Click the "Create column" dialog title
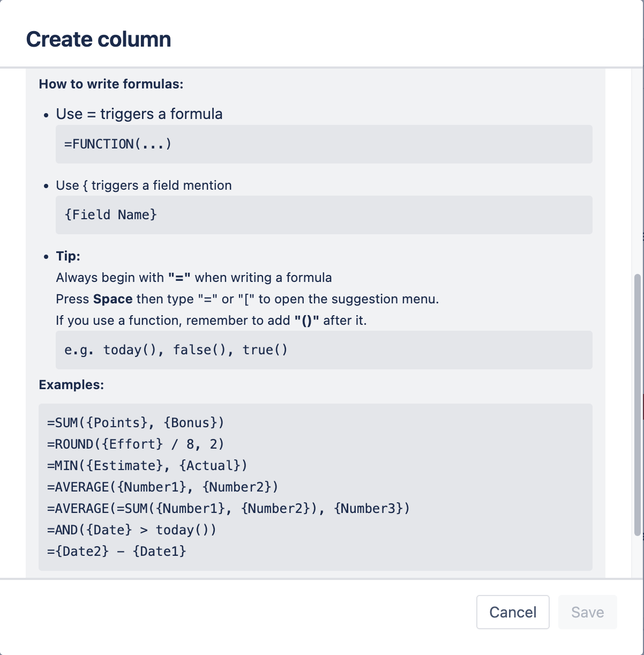 99,39
